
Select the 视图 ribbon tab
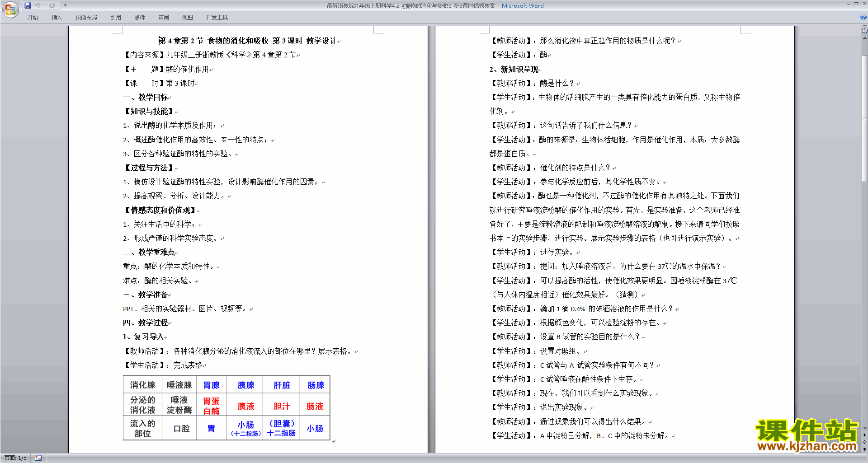pos(188,17)
